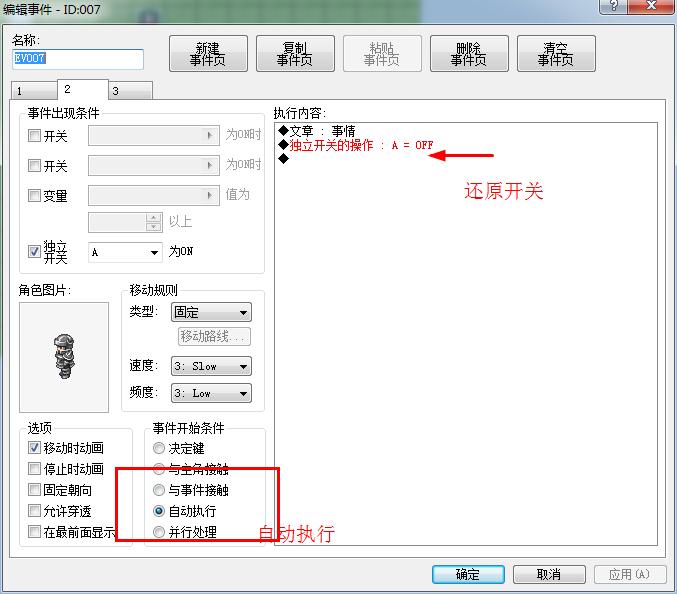The width and height of the screenshot is (677, 594).
Task: Enable the 固定朝向 option
Action: click(34, 490)
